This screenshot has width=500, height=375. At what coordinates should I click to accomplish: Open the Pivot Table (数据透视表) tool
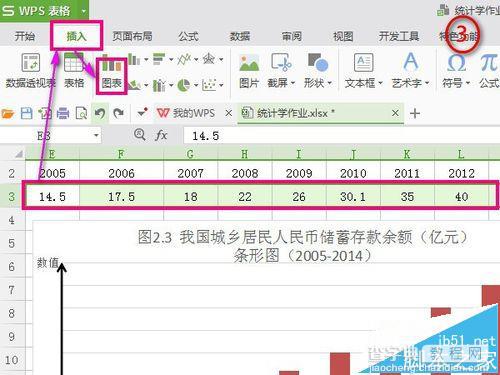pos(30,71)
